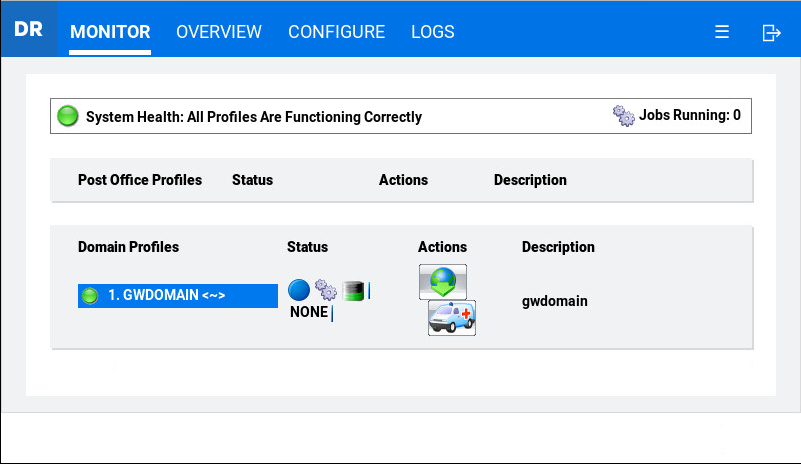Click the green System Health indicator
This screenshot has width=801, height=464.
[68, 116]
